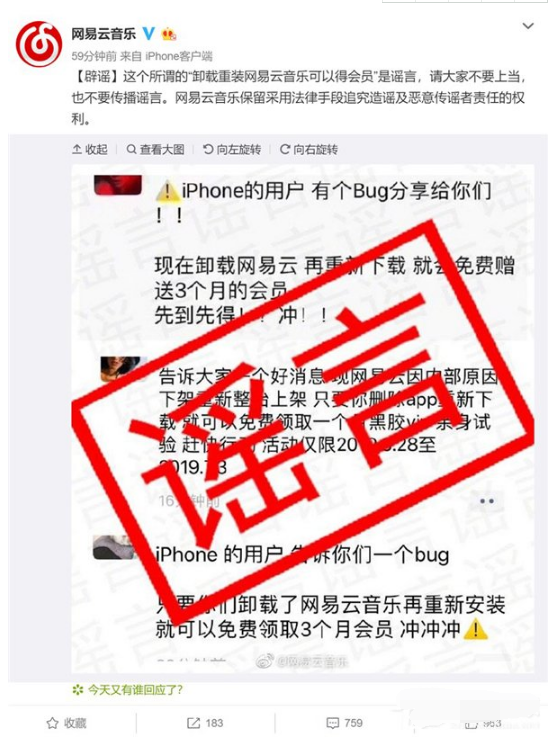Toggle the like button at bottom right

point(483,724)
